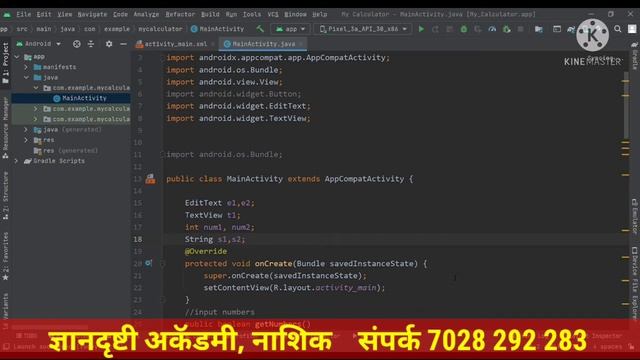The image size is (640, 360).
Task: Open the Emulator side panel
Action: 635,217
